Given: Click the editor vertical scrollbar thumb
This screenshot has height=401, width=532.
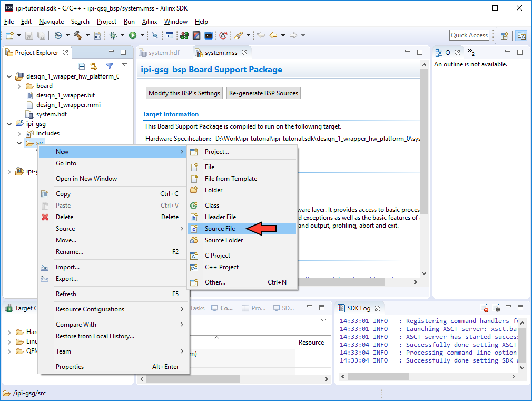Looking at the screenshot, I should pyautogui.click(x=424, y=141).
